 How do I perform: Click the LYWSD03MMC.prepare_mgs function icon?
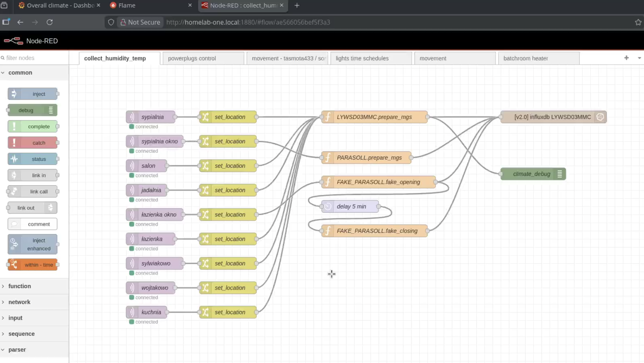click(x=328, y=117)
